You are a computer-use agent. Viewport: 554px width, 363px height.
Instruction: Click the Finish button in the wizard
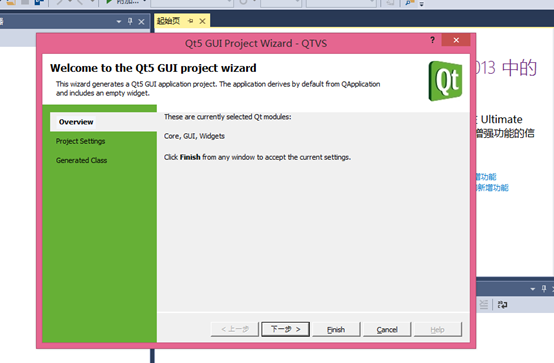(336, 329)
